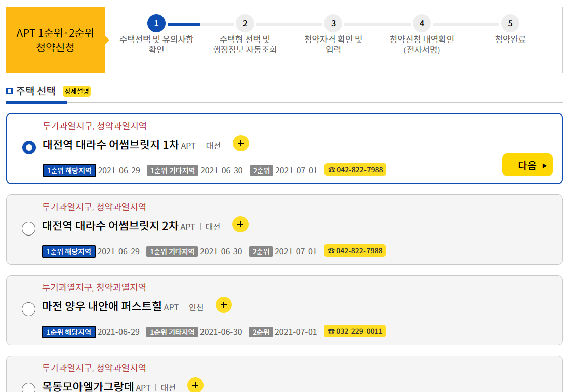Screen dimensions: 569x392
Task: Click step 1 circle in progress bar
Action: (156, 23)
